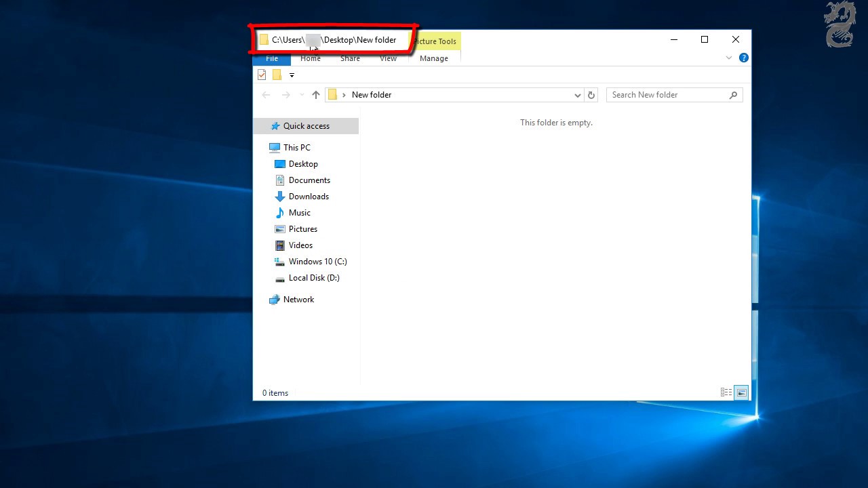Open Documents in the navigation pane
Viewport: 868px width, 488px height.
point(309,180)
